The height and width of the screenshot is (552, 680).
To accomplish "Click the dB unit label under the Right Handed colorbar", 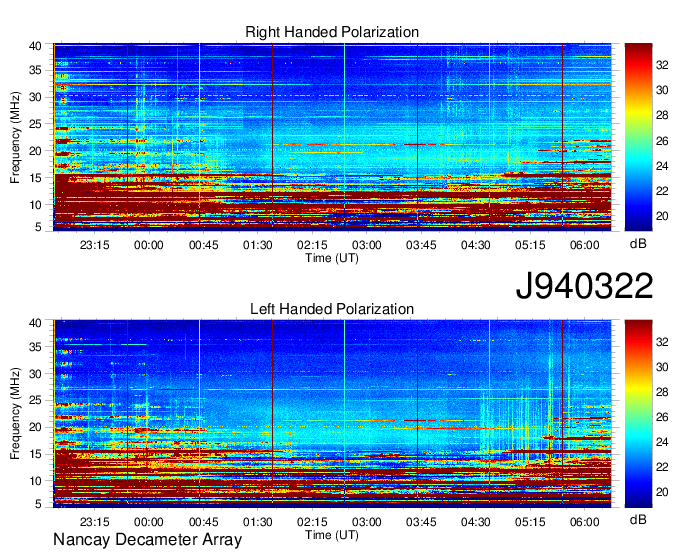I will pos(638,243).
